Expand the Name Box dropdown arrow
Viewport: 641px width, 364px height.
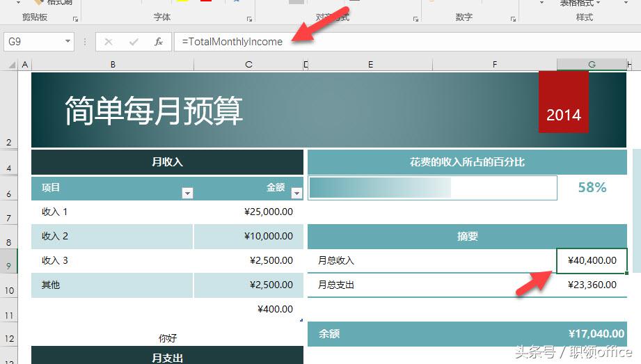pyautogui.click(x=68, y=41)
